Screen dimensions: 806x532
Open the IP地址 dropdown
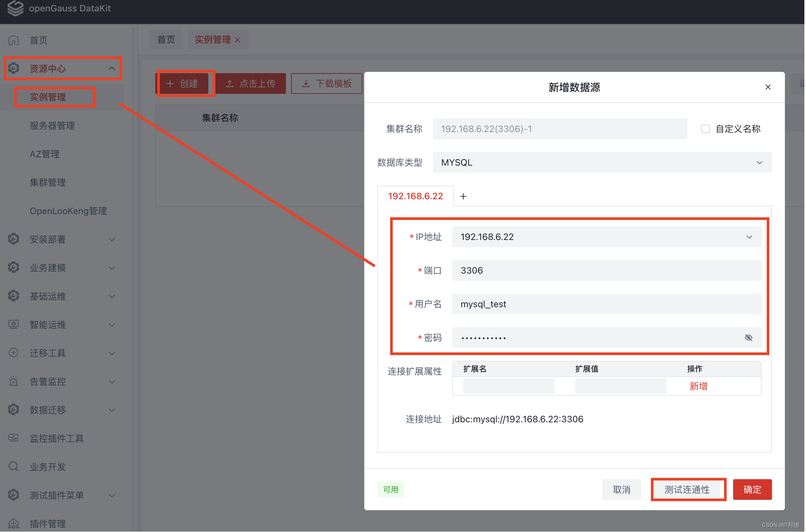pos(749,237)
